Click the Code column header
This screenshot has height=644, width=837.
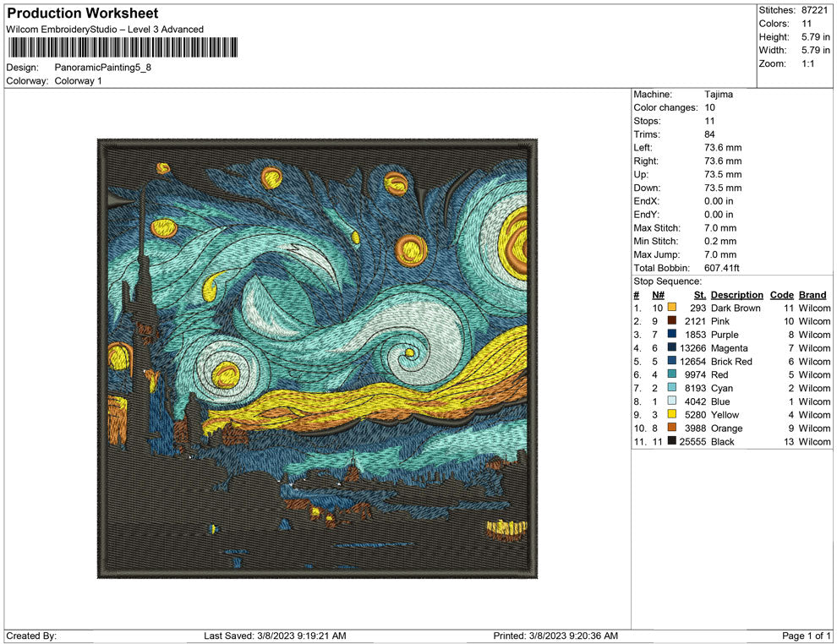coord(782,295)
